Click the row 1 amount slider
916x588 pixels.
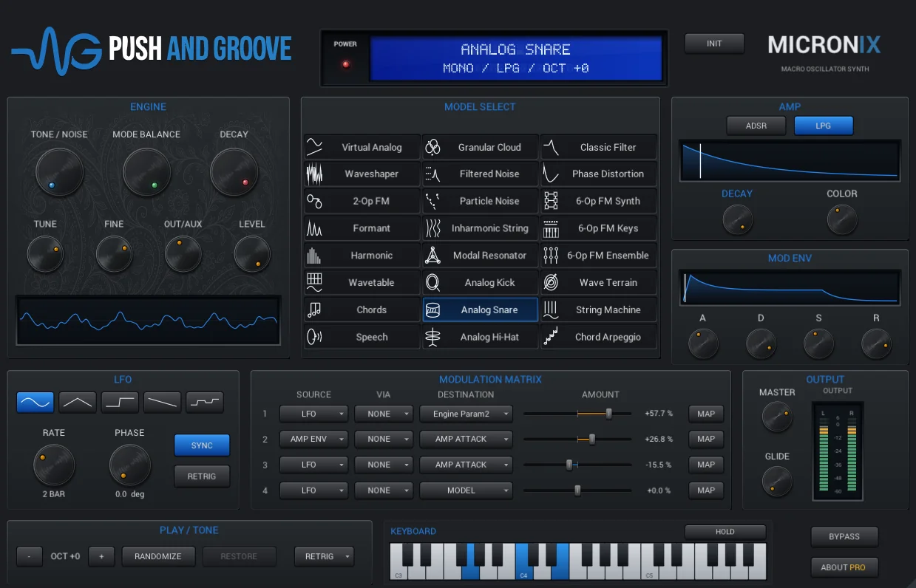tap(577, 414)
